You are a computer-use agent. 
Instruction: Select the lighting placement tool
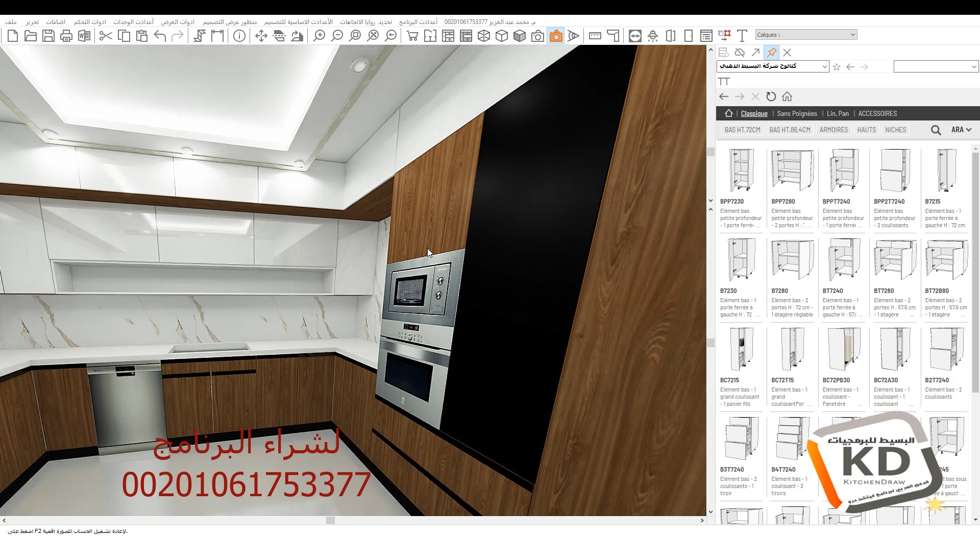click(653, 36)
